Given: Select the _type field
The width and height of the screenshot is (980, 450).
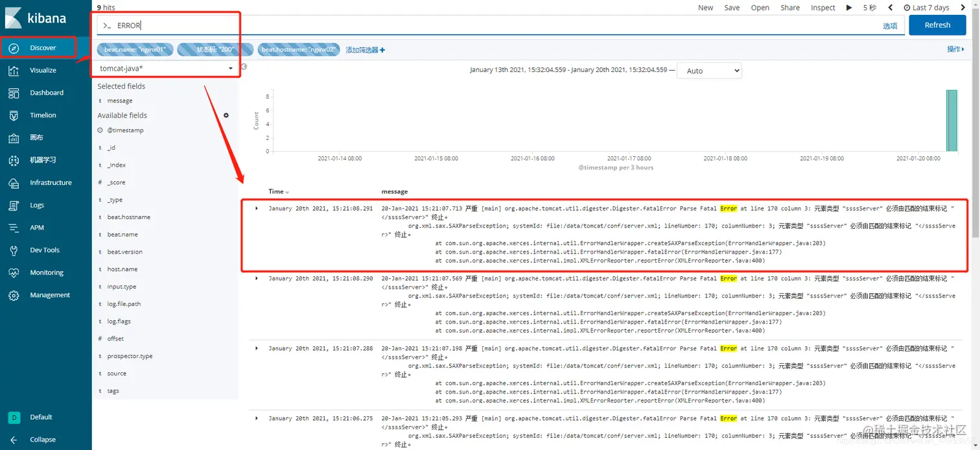Looking at the screenshot, I should (x=115, y=200).
